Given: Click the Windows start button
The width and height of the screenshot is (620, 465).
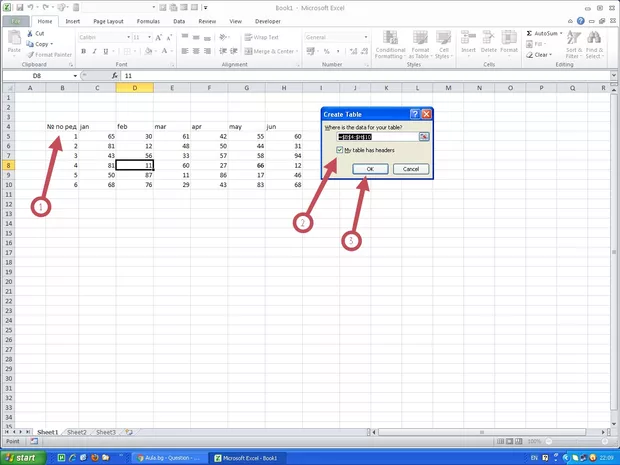Looking at the screenshot, I should [23, 458].
